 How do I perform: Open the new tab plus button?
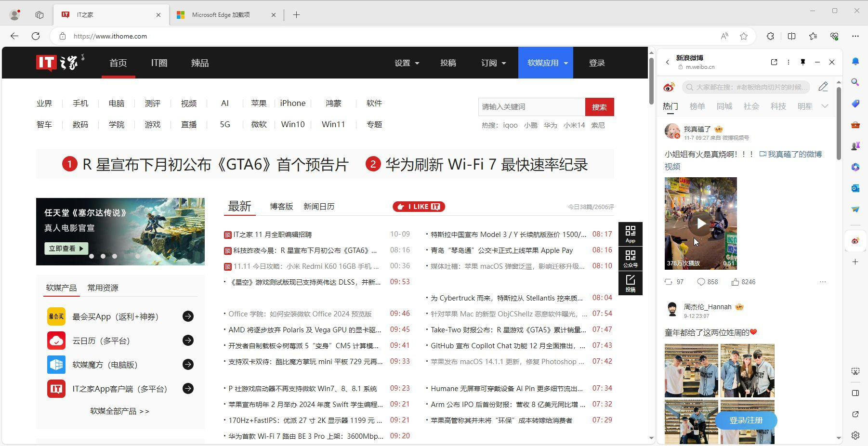(296, 15)
